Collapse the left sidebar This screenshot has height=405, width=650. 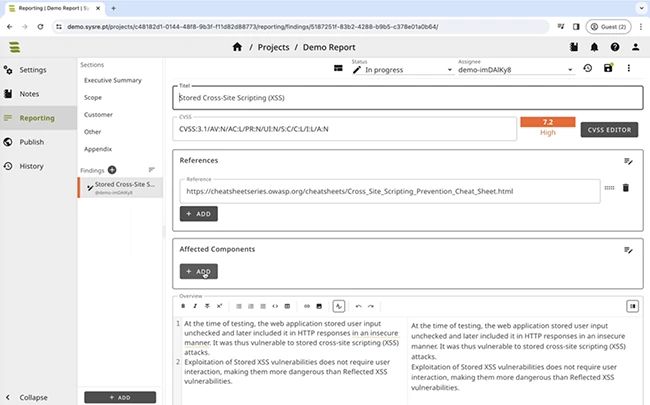[27, 397]
